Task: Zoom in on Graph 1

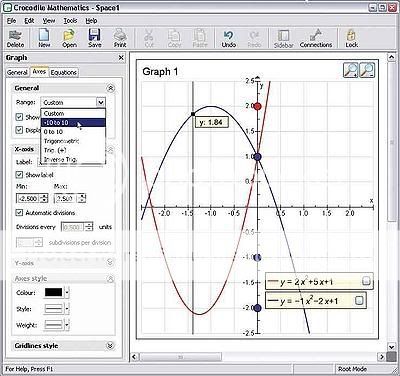Action: click(351, 70)
